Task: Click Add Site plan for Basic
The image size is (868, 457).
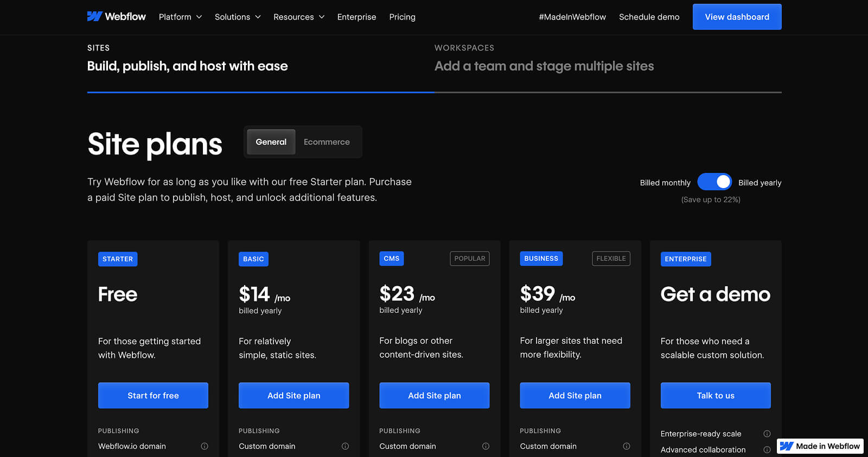Action: point(293,395)
